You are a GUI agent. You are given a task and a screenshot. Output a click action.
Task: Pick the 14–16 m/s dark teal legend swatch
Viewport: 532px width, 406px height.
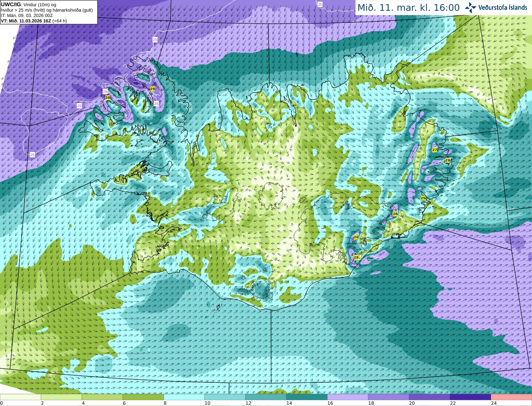(x=307, y=397)
